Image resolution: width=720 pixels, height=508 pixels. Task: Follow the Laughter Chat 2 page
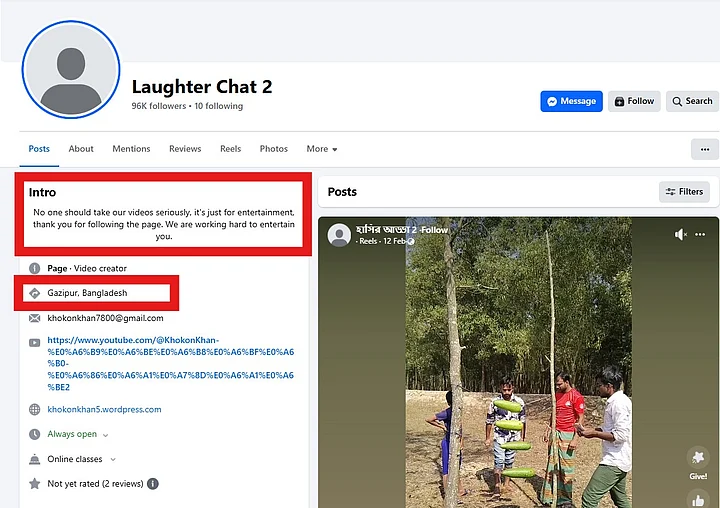tap(634, 101)
